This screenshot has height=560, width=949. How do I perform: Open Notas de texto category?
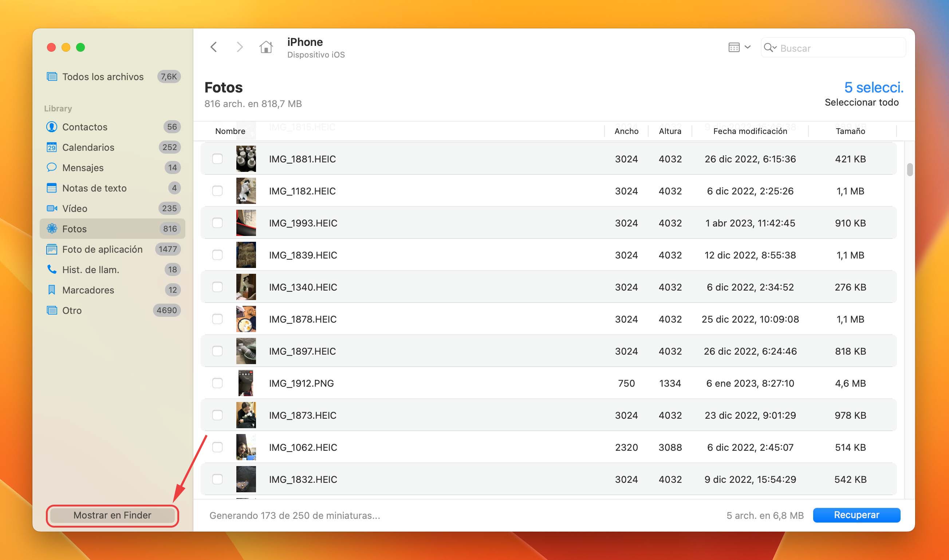[113, 188]
